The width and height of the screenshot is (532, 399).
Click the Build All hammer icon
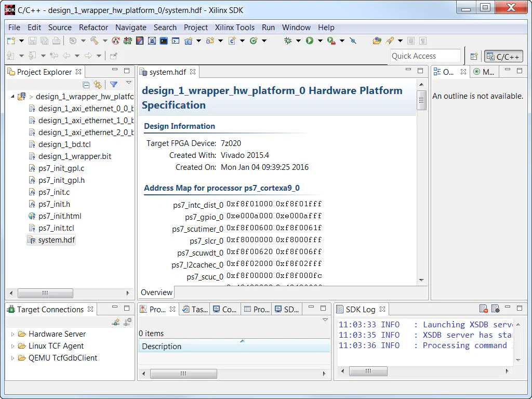(x=94, y=42)
